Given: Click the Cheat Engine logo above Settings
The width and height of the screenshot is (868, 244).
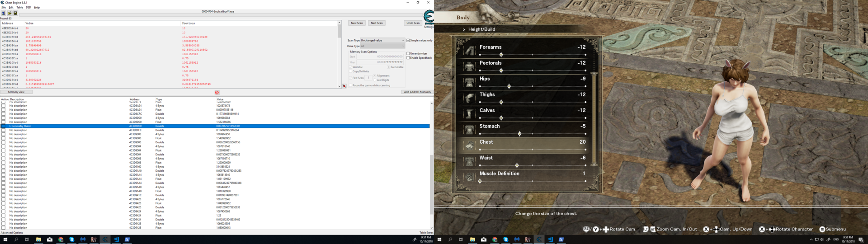Looking at the screenshot, I should click(429, 18).
